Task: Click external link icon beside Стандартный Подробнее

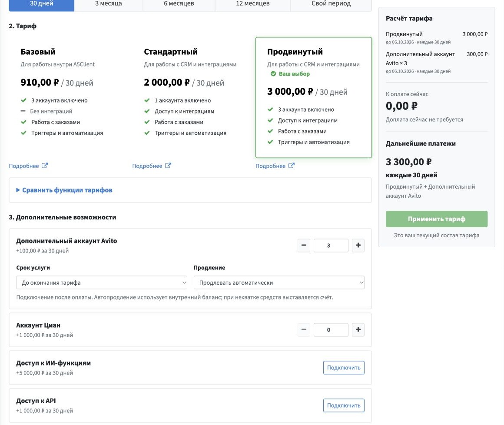Action: point(168,166)
